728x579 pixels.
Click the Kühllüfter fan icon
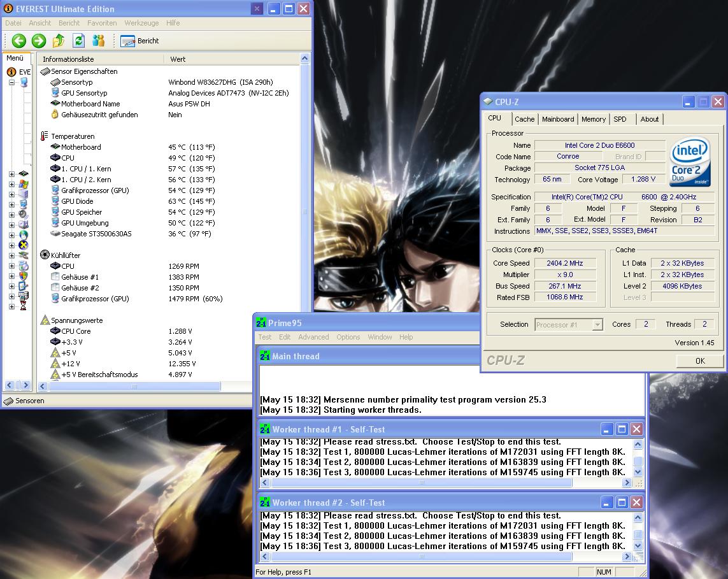(45, 255)
